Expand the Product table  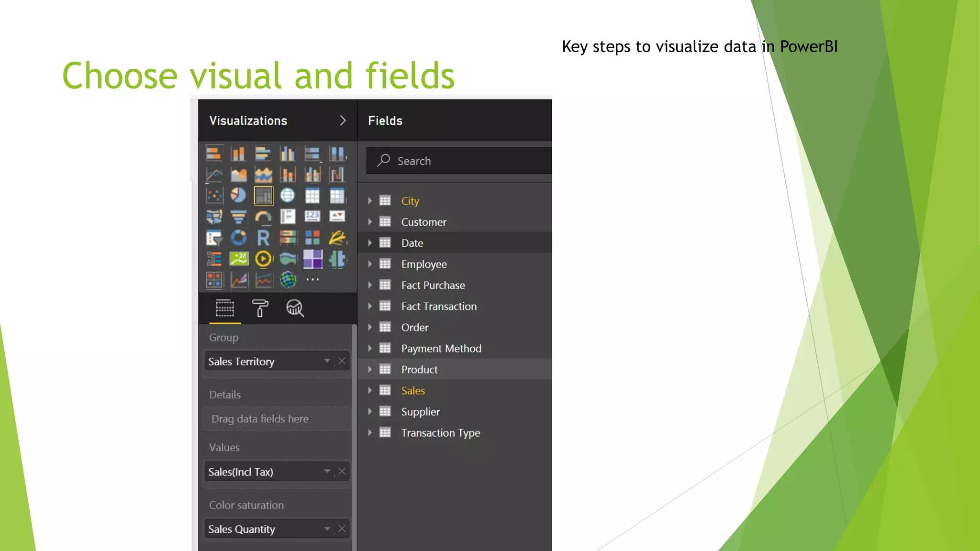click(370, 369)
